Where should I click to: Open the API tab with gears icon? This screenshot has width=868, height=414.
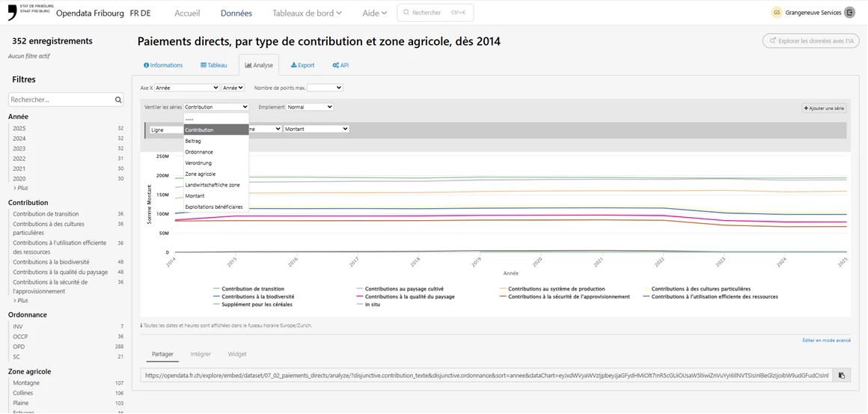point(340,65)
